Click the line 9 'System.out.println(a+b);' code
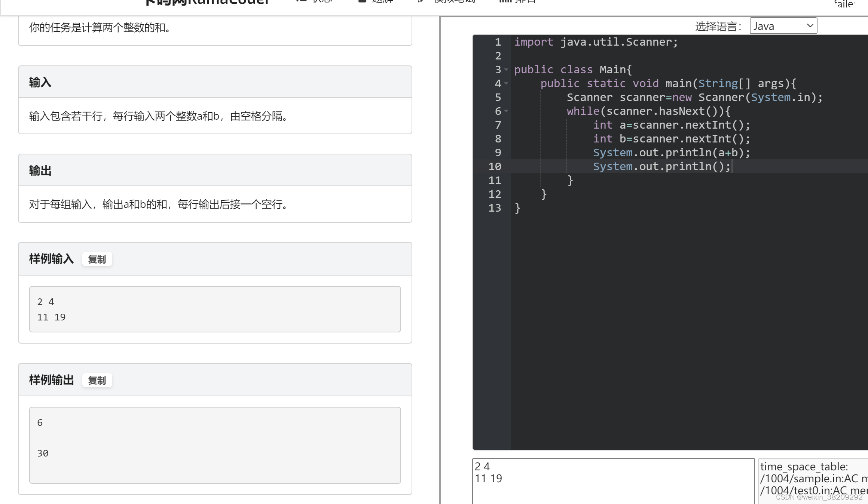Image resolution: width=868 pixels, height=504 pixels. pyautogui.click(x=672, y=153)
